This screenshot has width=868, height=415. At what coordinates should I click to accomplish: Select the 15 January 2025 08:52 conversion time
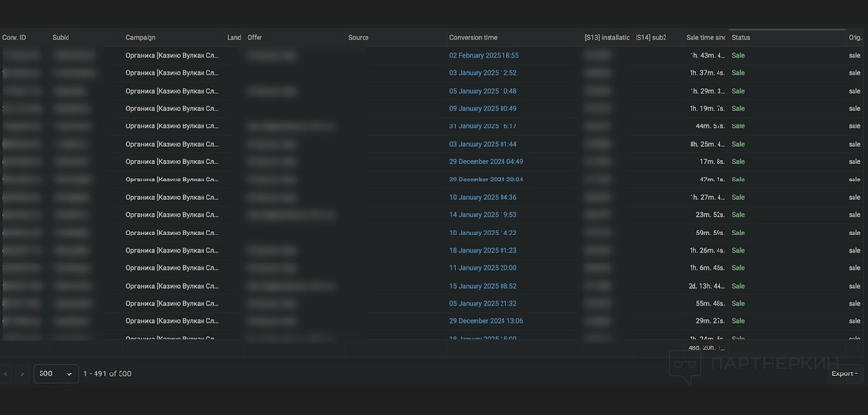tap(483, 286)
